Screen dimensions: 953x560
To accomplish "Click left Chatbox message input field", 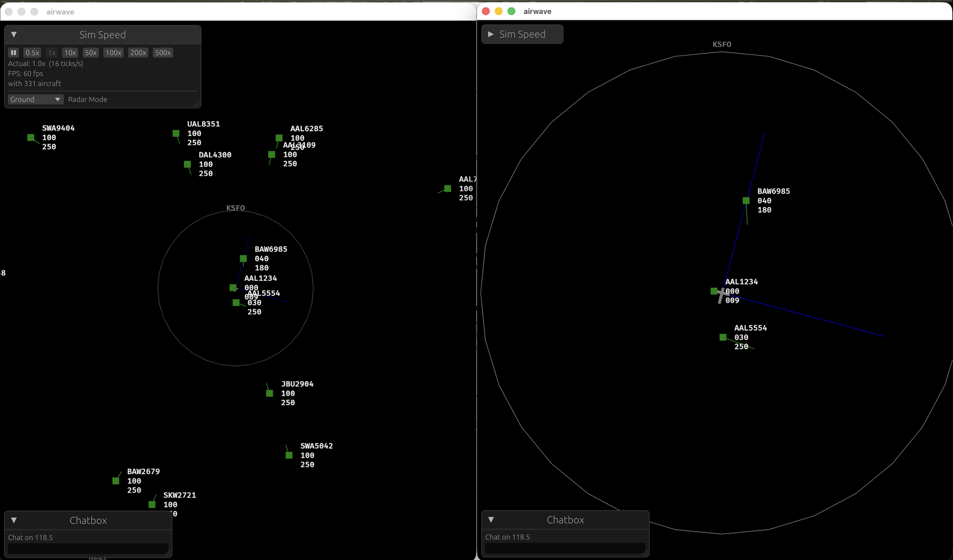I will click(88, 548).
